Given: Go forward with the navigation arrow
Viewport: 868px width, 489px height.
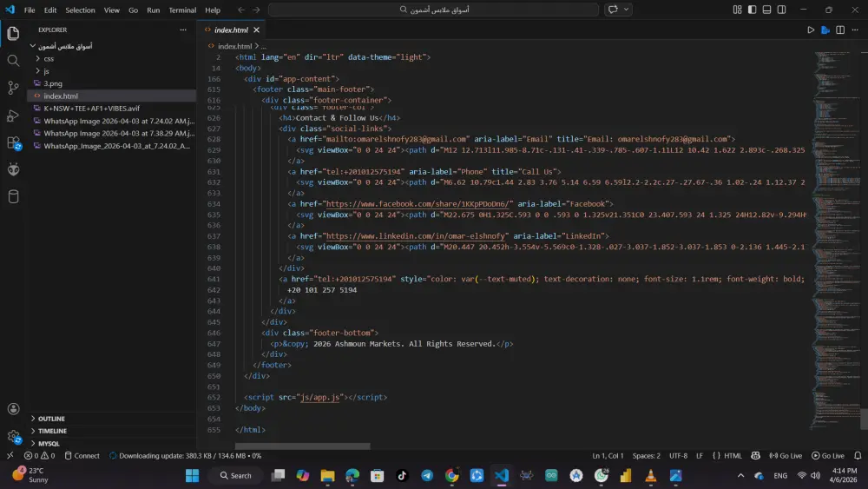Looking at the screenshot, I should pyautogui.click(x=256, y=10).
